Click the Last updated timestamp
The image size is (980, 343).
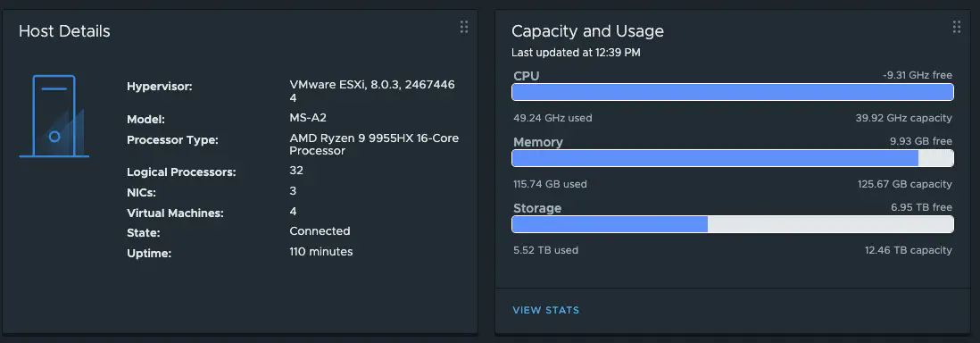tap(576, 53)
